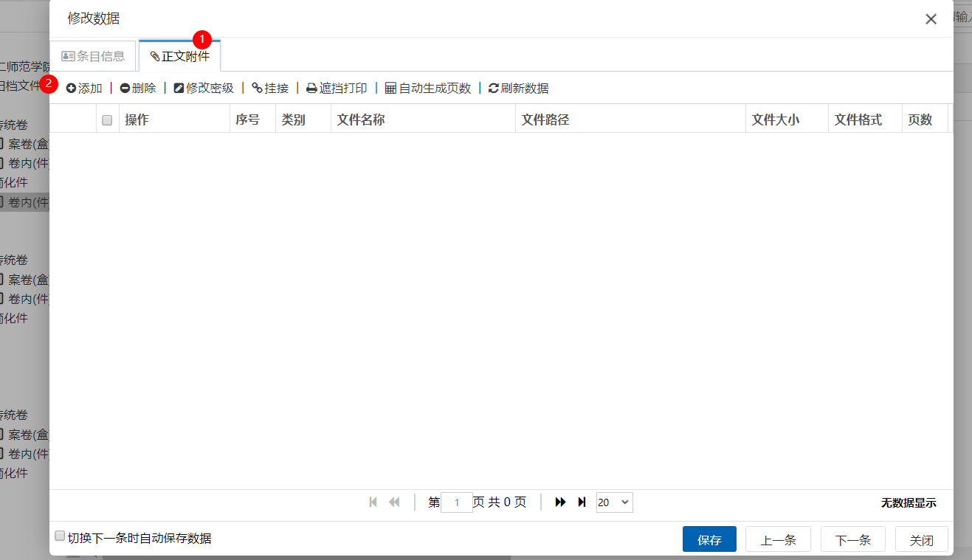
Task: Switch to the 条目信息 tab
Action: pos(93,56)
